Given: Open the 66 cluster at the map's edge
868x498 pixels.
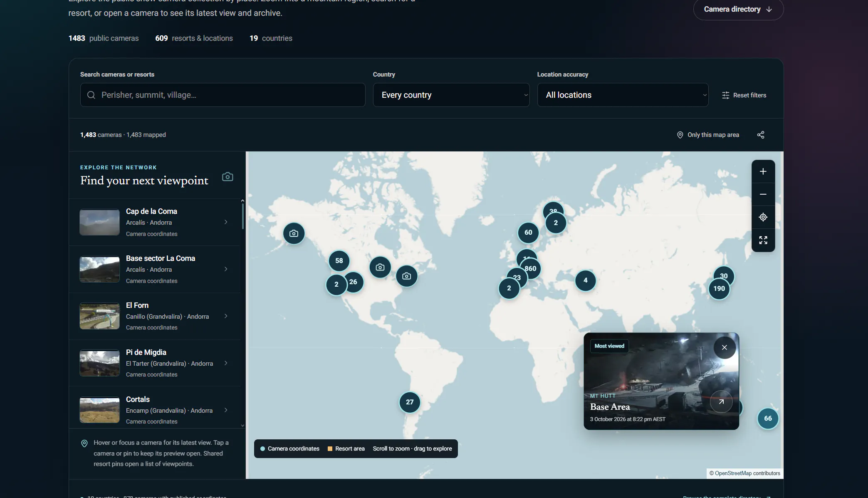Looking at the screenshot, I should click(767, 419).
